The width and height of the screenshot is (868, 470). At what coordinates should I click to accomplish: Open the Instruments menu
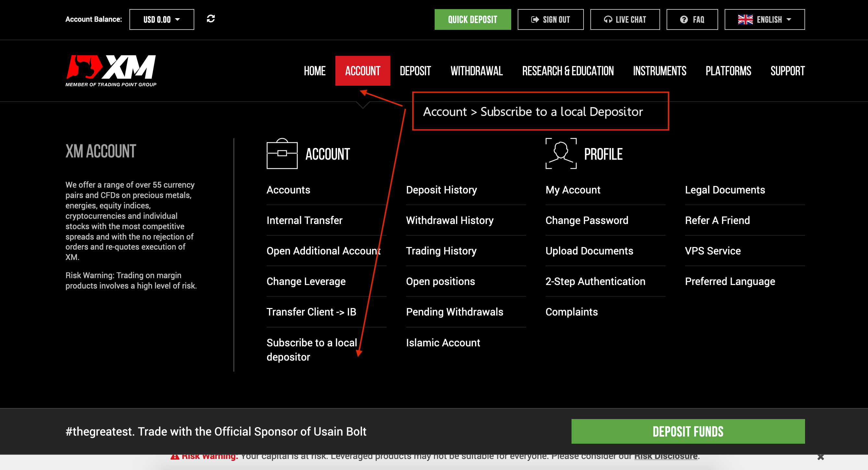tap(660, 71)
